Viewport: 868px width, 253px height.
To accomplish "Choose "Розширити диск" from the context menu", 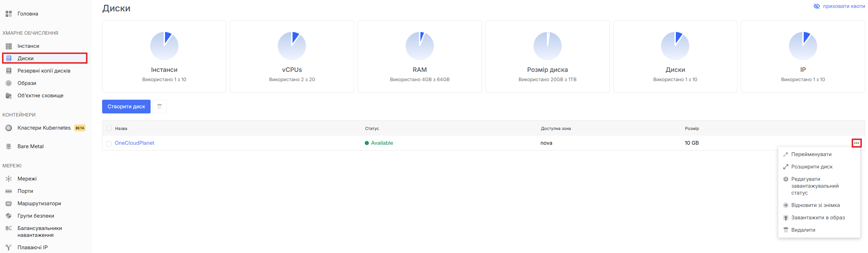I will [812, 167].
